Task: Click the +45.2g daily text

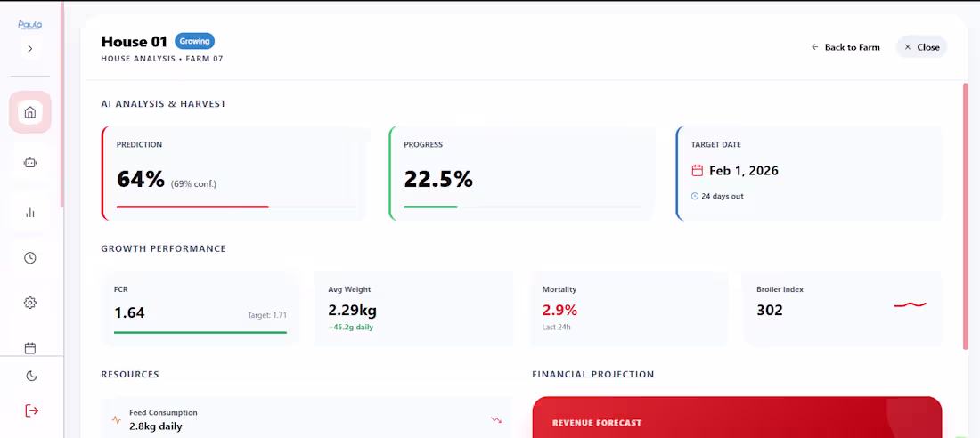Action: [351, 327]
